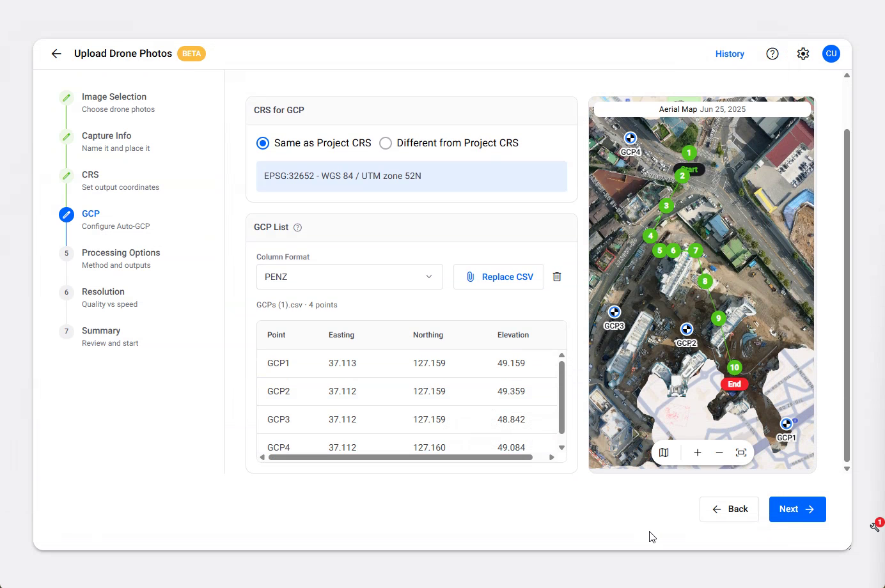Go back with the header arrow

[56, 54]
